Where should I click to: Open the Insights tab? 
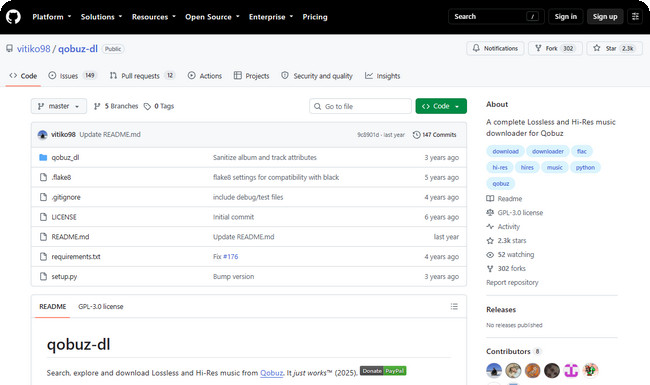(x=382, y=76)
